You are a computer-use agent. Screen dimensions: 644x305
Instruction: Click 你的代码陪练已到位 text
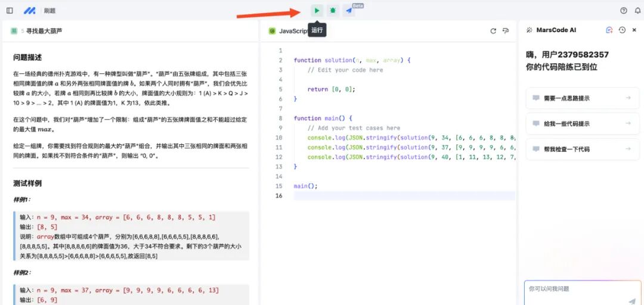click(x=562, y=67)
